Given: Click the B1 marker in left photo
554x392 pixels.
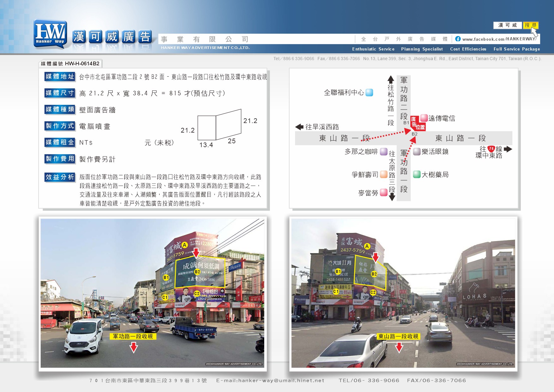Looking at the screenshot, I should tap(166, 277).
